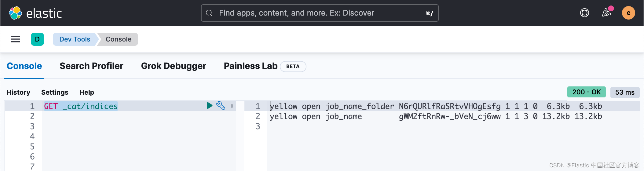
Task: Open the wrench request options icon
Action: click(x=221, y=106)
